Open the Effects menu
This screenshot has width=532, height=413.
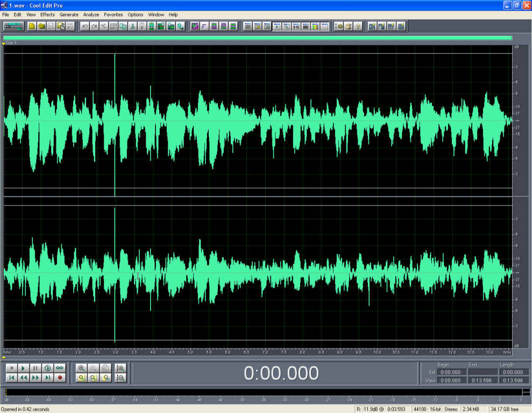(x=47, y=15)
